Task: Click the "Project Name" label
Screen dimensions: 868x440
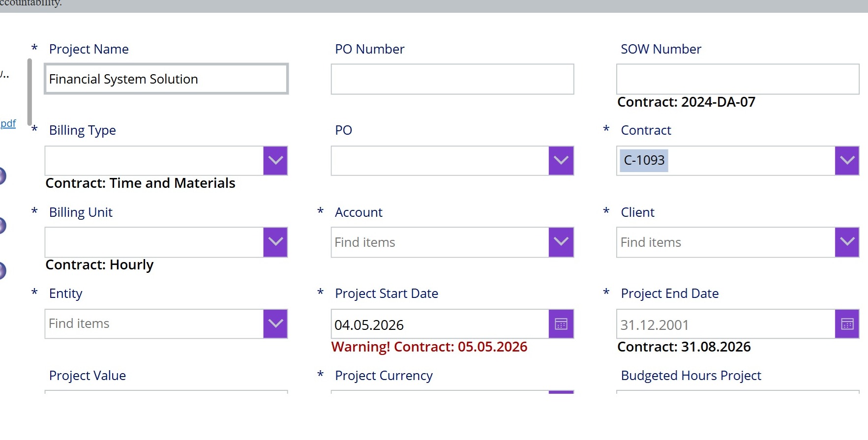Action: [89, 49]
